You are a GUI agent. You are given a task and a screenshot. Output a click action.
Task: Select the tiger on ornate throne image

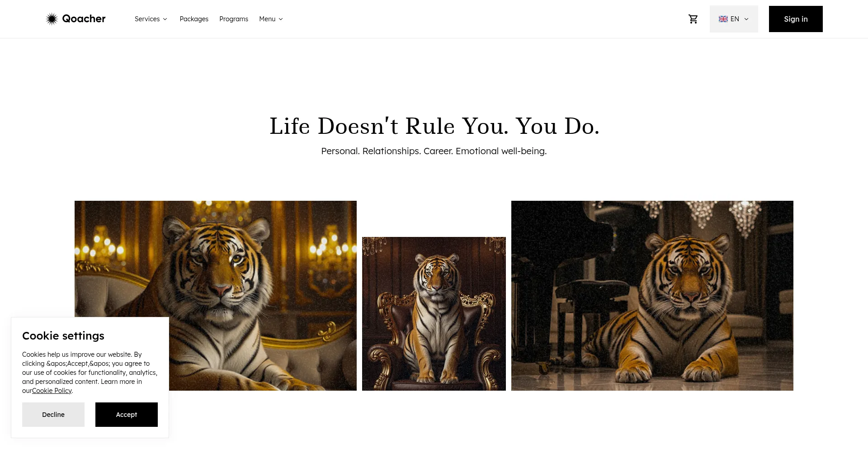click(434, 314)
